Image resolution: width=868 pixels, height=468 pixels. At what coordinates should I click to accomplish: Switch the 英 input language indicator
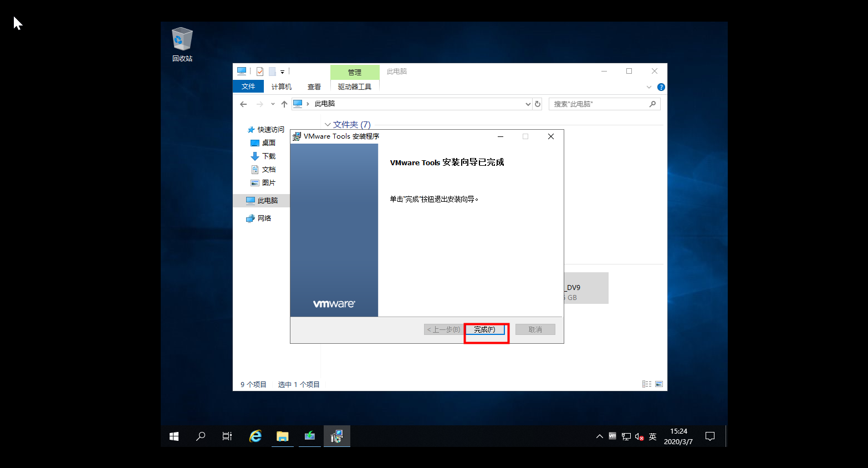point(653,436)
